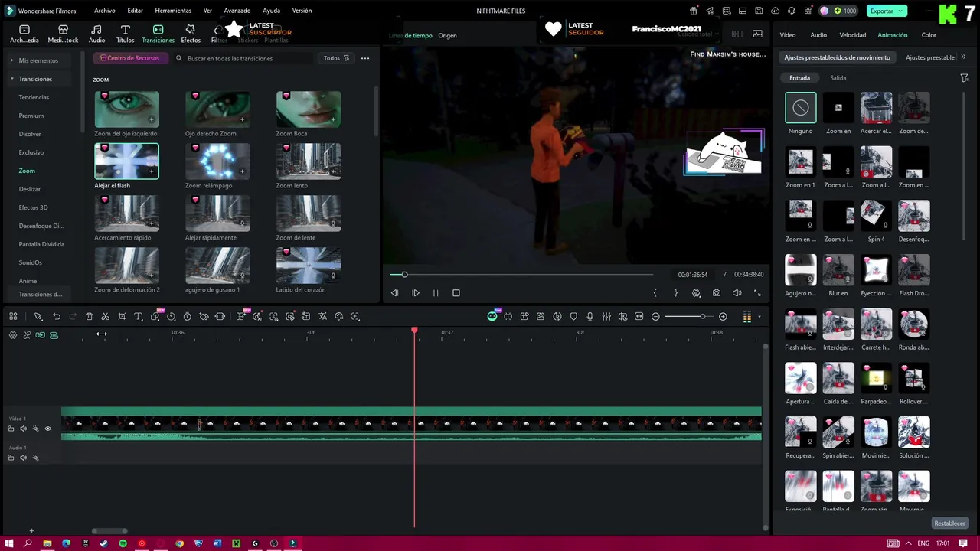
Task: Open preview display settings icon
Action: [x=696, y=293]
